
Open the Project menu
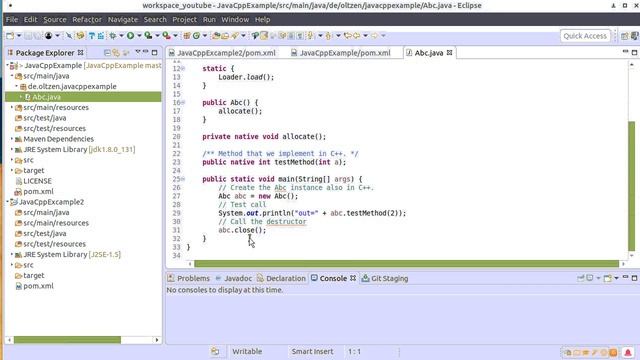[x=184, y=20]
